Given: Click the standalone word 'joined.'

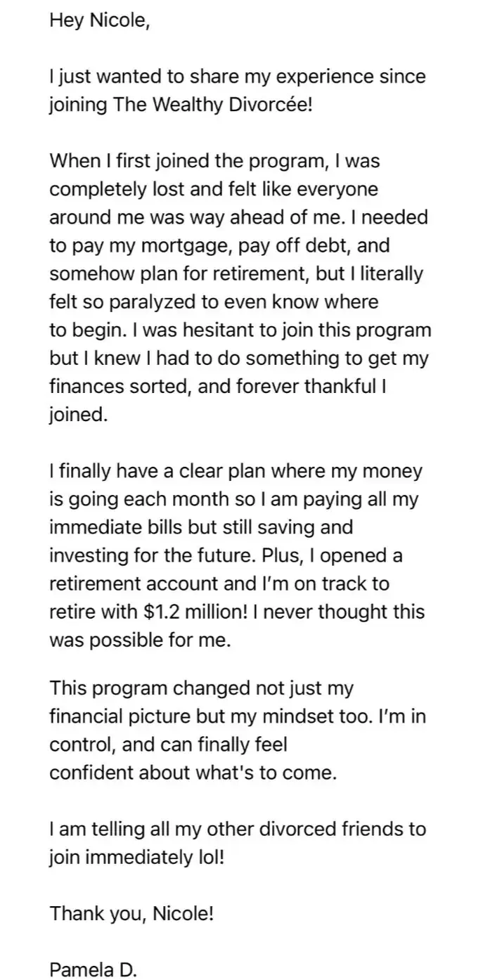Looking at the screenshot, I should tap(79, 415).
